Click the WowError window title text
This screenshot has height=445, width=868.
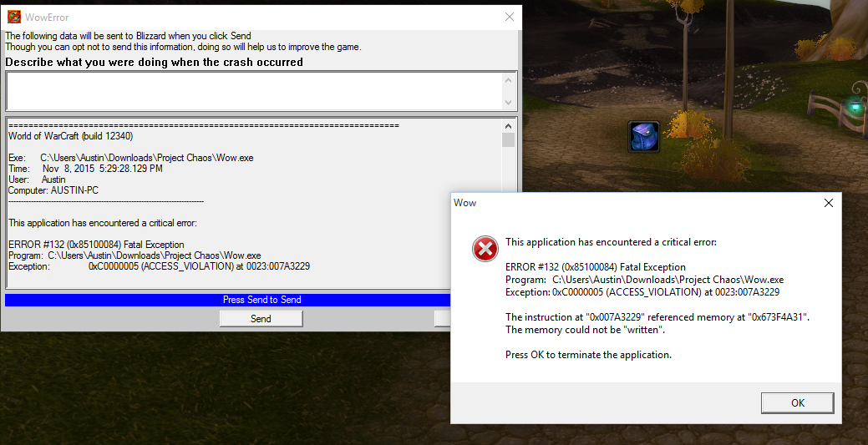(47, 18)
